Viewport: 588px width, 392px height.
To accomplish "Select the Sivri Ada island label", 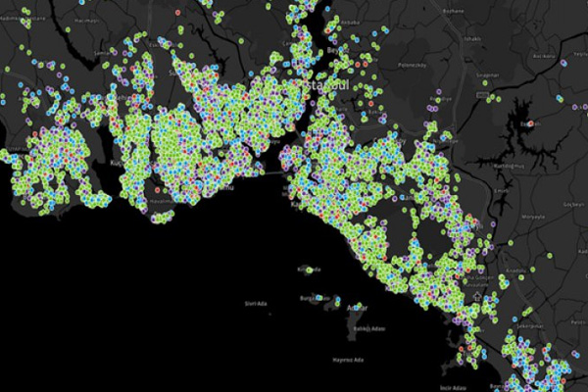I will [256, 304].
